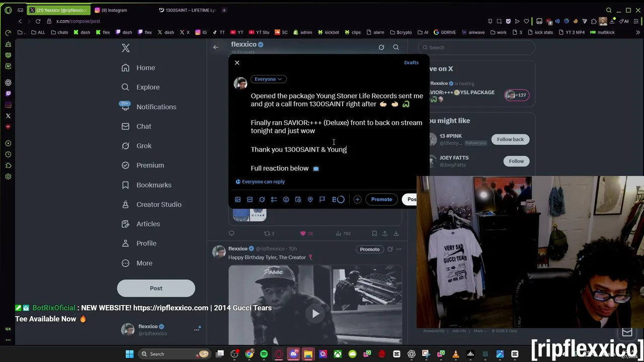Repost the post showing 2 reposts

pos(269,233)
